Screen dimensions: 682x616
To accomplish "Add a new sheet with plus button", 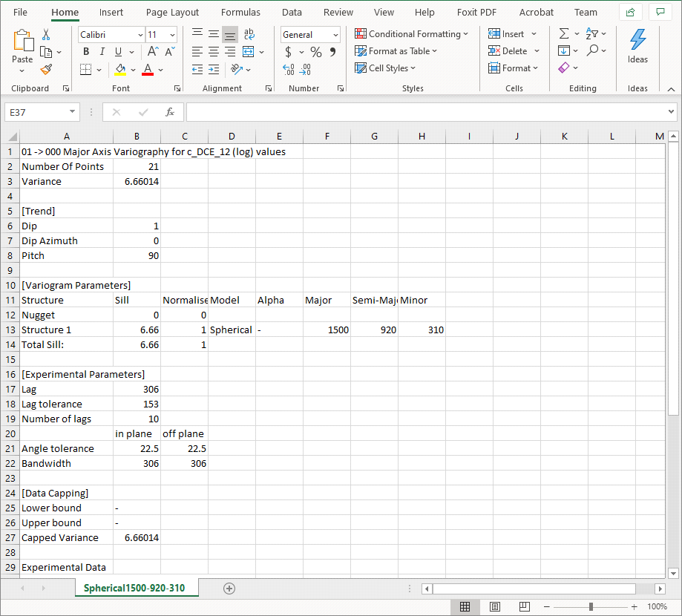I will [x=229, y=588].
